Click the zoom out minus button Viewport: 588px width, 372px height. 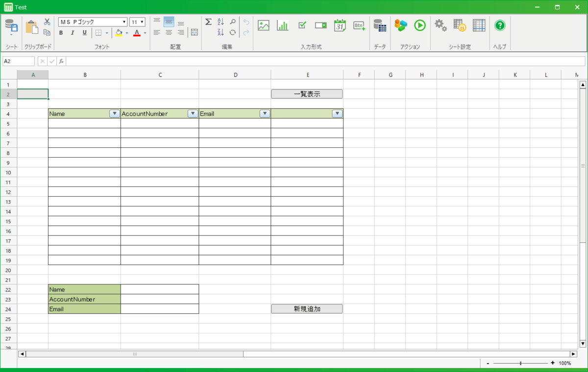488,363
